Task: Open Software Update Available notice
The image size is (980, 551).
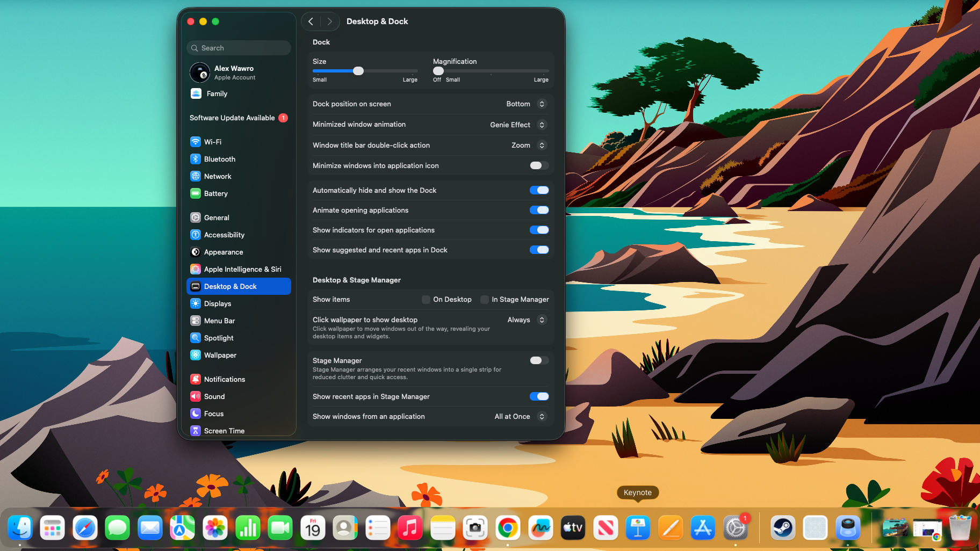Action: [232, 118]
